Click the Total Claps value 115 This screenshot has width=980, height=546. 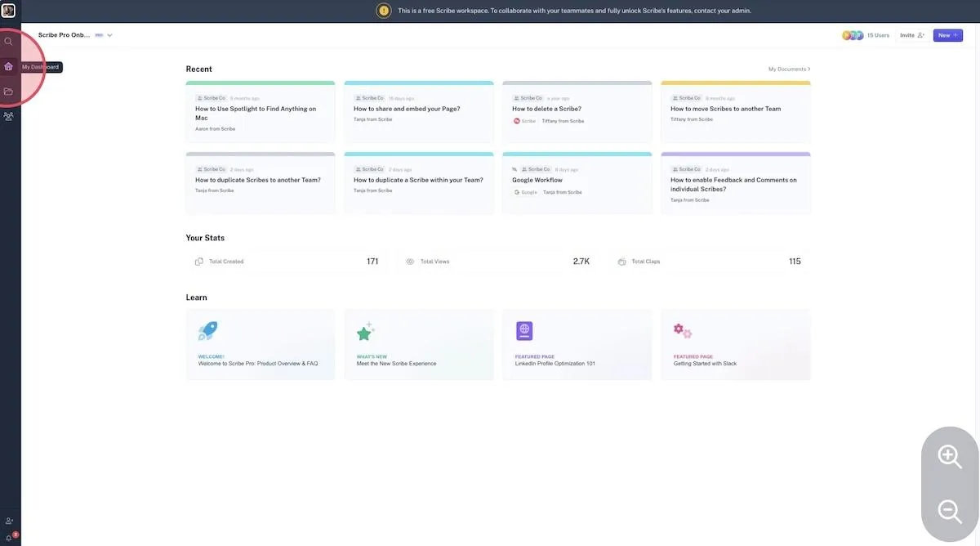click(795, 262)
